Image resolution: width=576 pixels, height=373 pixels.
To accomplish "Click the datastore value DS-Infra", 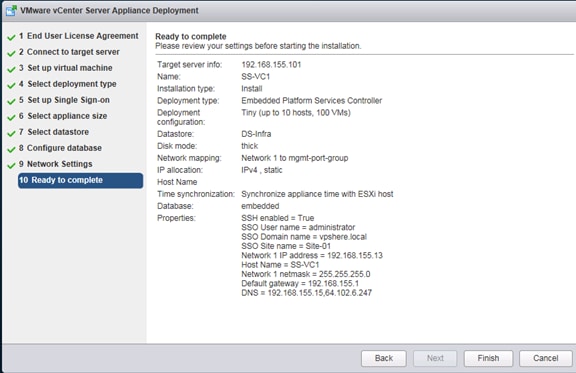I will pyautogui.click(x=256, y=134).
